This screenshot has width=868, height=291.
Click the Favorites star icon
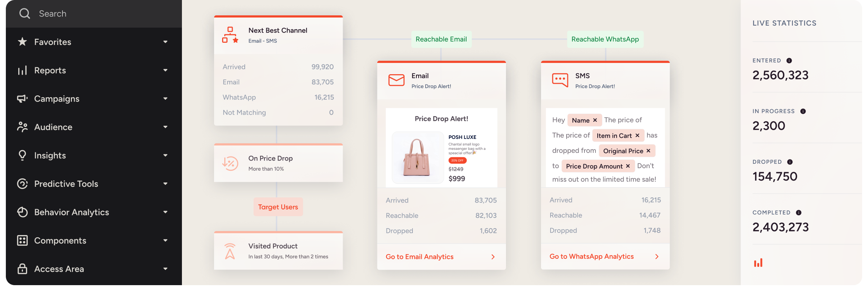[22, 42]
